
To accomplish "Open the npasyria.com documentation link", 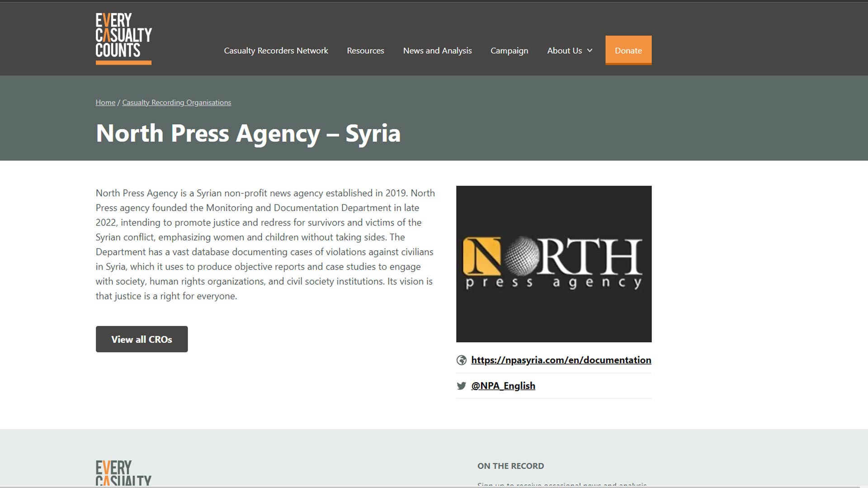I will click(x=561, y=360).
